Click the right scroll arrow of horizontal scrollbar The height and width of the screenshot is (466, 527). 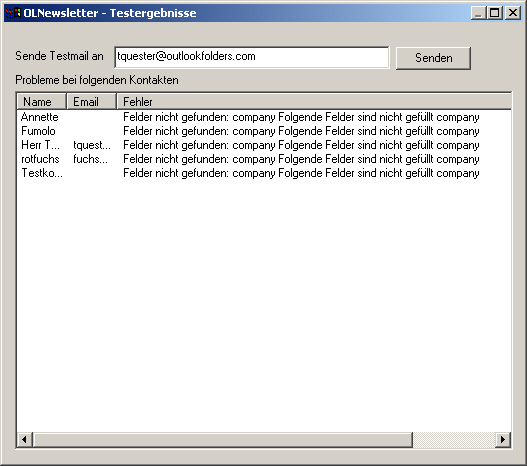[x=503, y=439]
